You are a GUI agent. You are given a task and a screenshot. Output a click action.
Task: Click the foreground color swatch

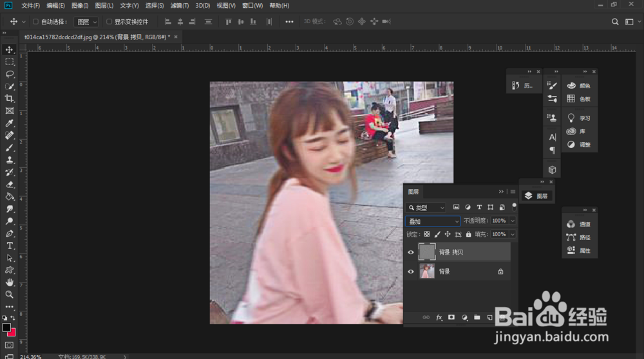pos(6,327)
